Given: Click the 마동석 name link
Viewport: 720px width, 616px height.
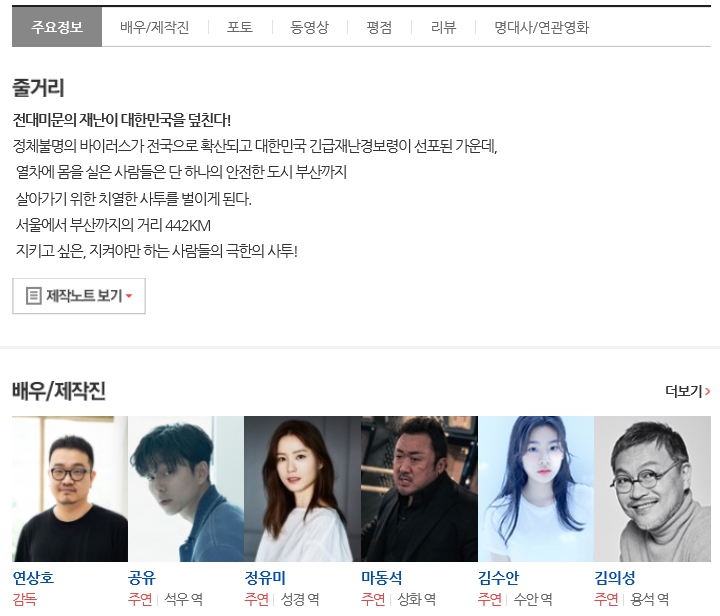Looking at the screenshot, I should [382, 577].
